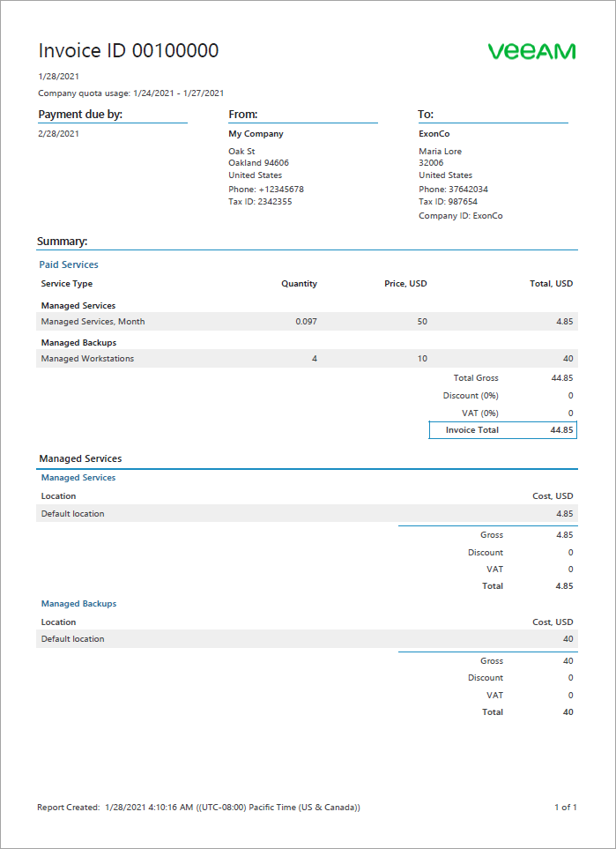Open the blue Managed Backups section link
616x849 pixels.
[78, 604]
